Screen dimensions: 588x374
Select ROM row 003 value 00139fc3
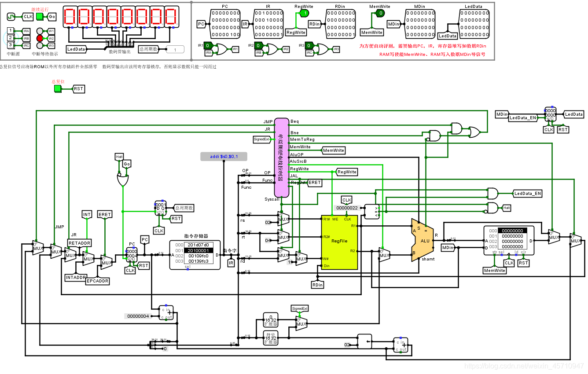click(198, 261)
